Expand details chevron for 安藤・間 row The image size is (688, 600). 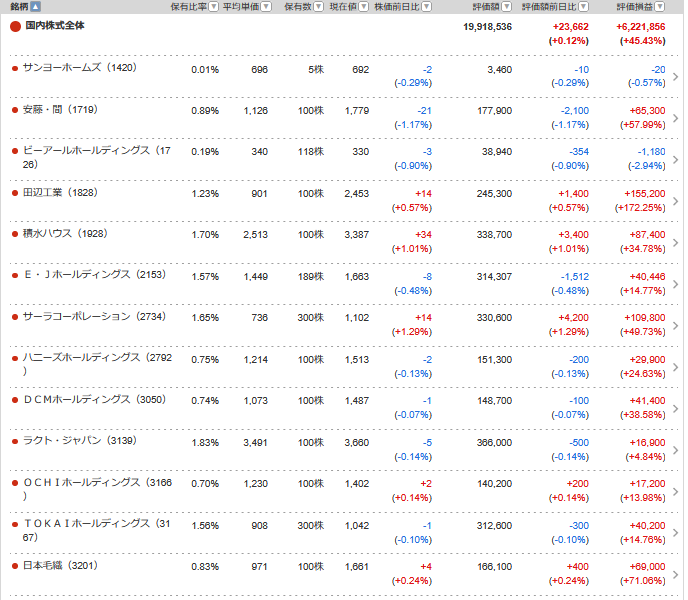(x=676, y=118)
